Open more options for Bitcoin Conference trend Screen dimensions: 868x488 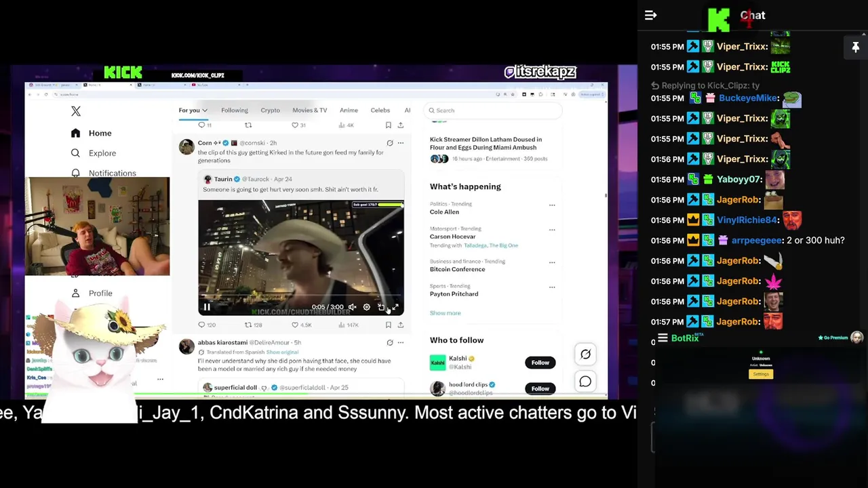tap(552, 262)
